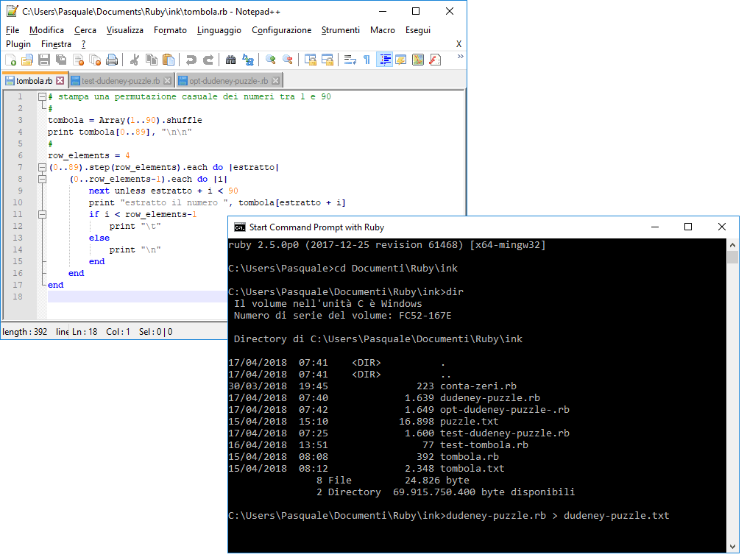Click the Open file folder icon
This screenshot has height=560, width=747.
tap(27, 60)
